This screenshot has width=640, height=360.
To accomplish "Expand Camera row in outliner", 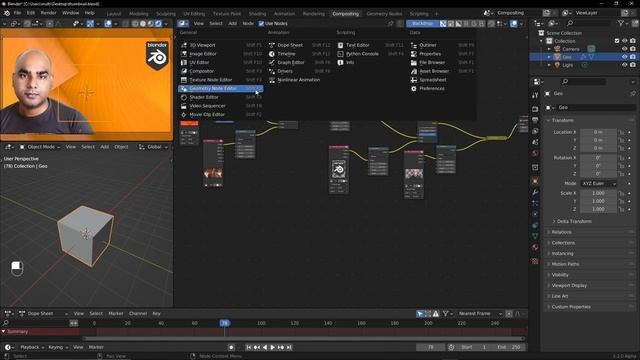I will pos(549,49).
